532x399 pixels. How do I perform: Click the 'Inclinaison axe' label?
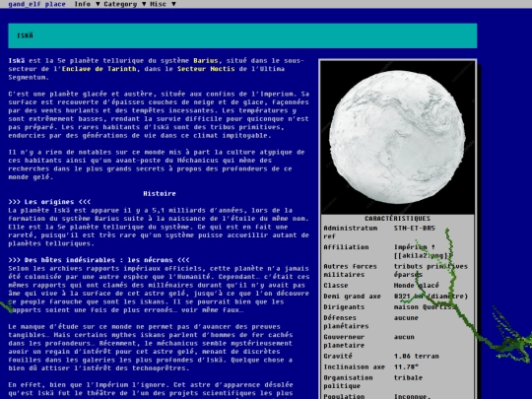tap(355, 366)
